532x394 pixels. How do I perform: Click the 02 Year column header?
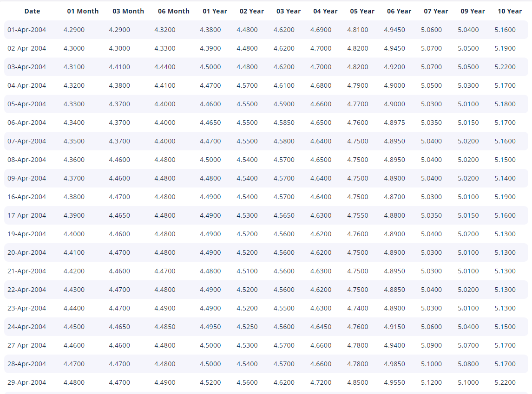[x=252, y=11]
